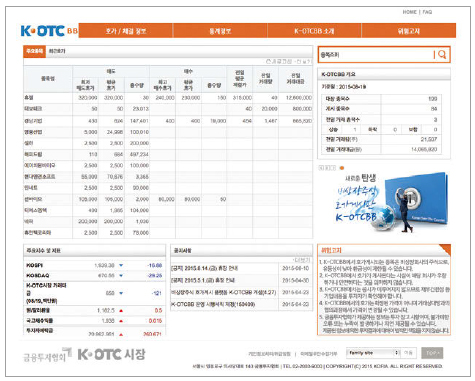Open the 통계정보 menu
The height and width of the screenshot is (381, 475).
click(220, 31)
